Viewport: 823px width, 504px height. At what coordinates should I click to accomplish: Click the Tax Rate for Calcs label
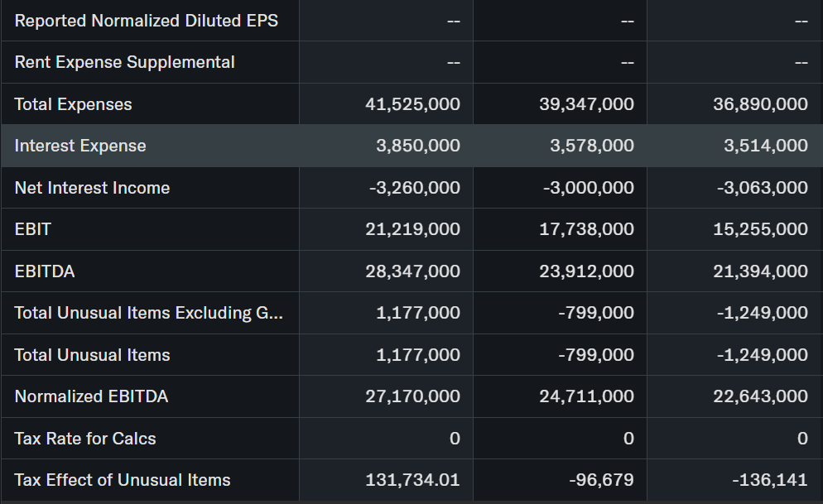(85, 439)
